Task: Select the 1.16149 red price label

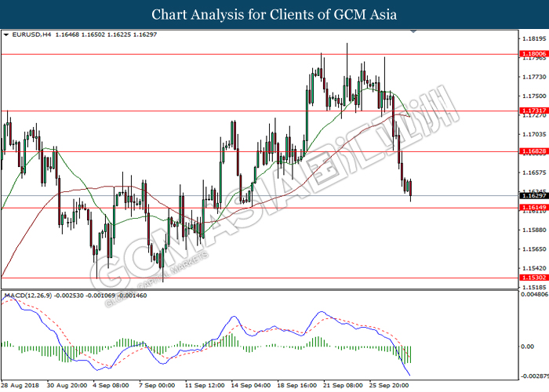Action: [x=533, y=208]
